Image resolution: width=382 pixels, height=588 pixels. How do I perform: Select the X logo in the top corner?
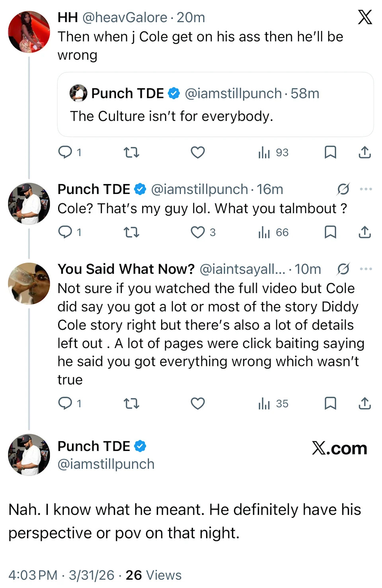click(x=365, y=17)
